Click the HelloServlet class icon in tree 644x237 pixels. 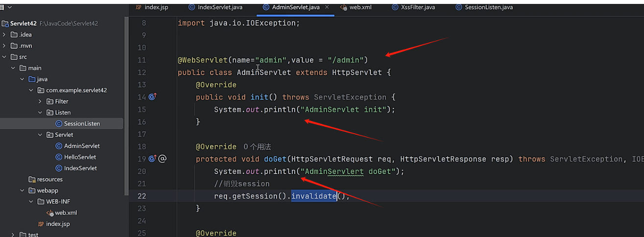(59, 157)
